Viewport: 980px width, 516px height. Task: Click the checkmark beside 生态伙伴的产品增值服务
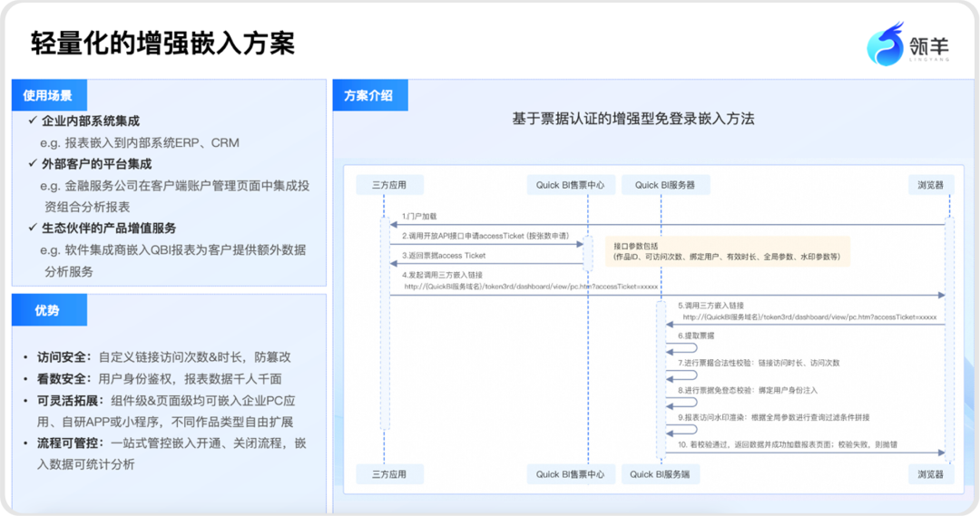(x=33, y=228)
